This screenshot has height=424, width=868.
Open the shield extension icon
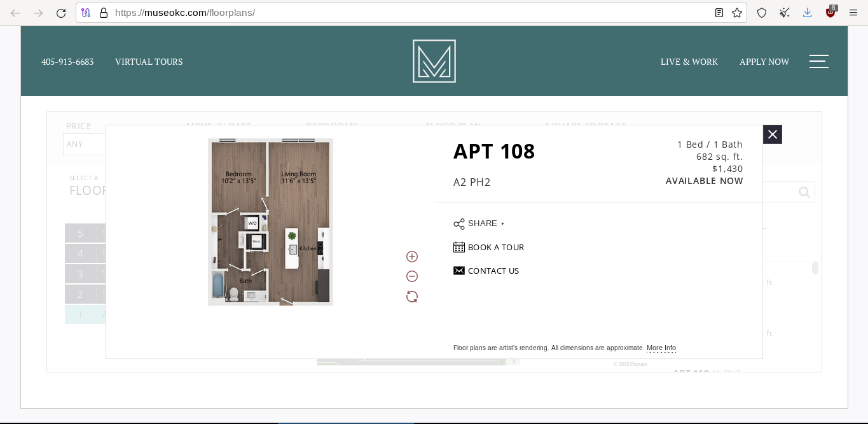pos(762,13)
